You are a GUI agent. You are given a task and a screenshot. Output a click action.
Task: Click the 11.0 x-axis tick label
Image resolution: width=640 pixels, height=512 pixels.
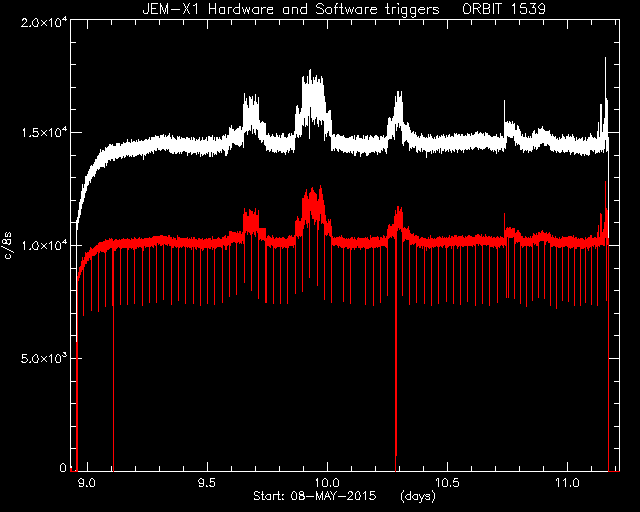click(x=567, y=483)
